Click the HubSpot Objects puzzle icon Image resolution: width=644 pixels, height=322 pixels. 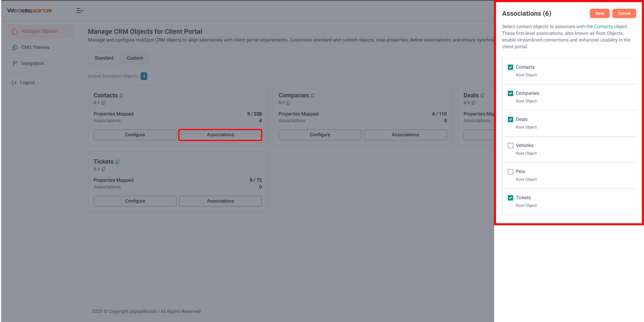tap(15, 31)
